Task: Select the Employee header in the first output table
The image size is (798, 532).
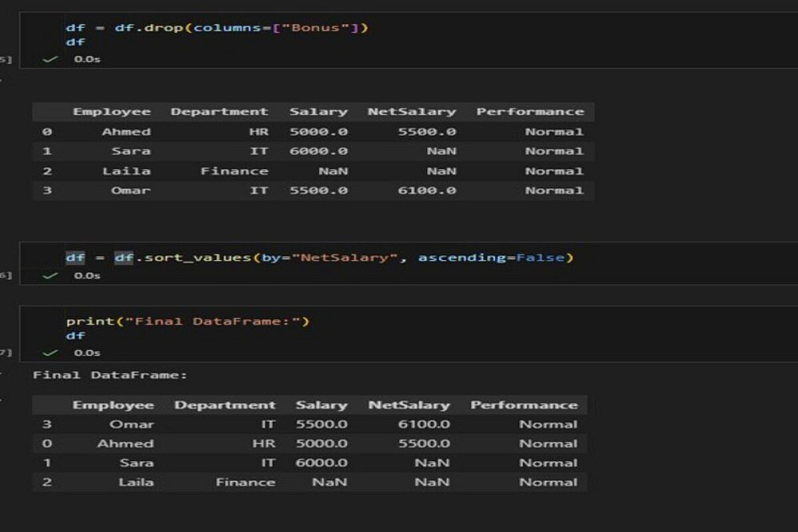Action: pos(111,112)
